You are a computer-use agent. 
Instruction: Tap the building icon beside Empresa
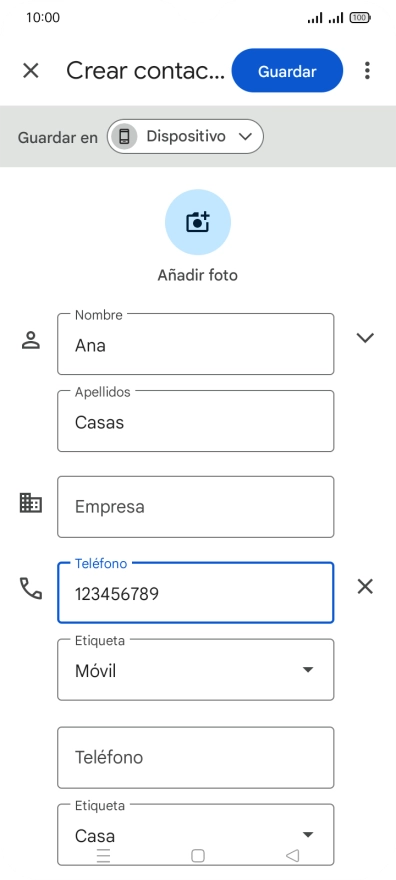coord(31,502)
